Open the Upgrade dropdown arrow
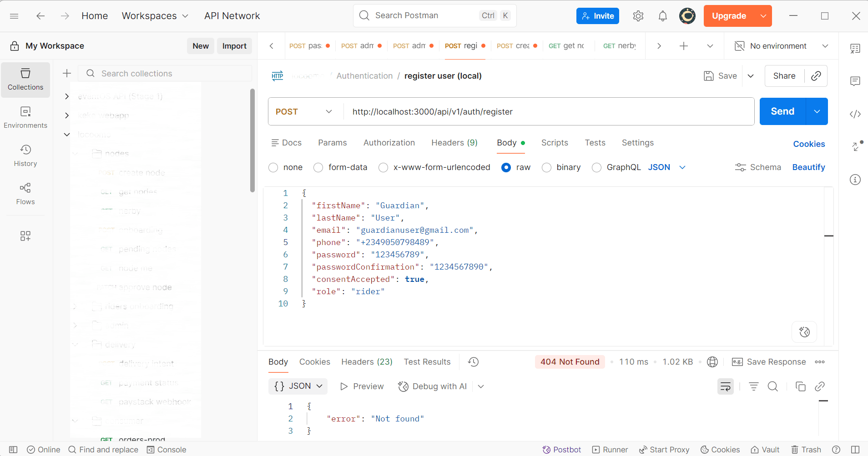868x456 pixels. click(x=763, y=16)
